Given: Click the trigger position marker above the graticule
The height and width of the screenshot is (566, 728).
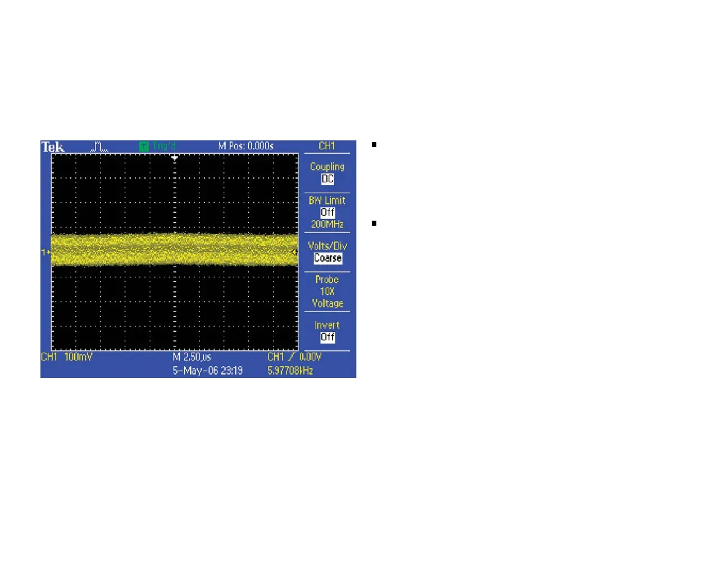Looking at the screenshot, I should click(175, 158).
